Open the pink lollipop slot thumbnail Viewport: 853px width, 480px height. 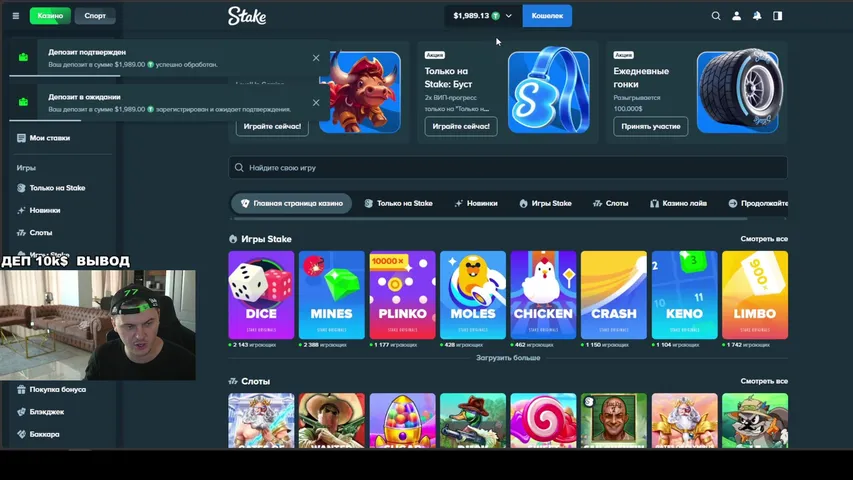(x=543, y=421)
